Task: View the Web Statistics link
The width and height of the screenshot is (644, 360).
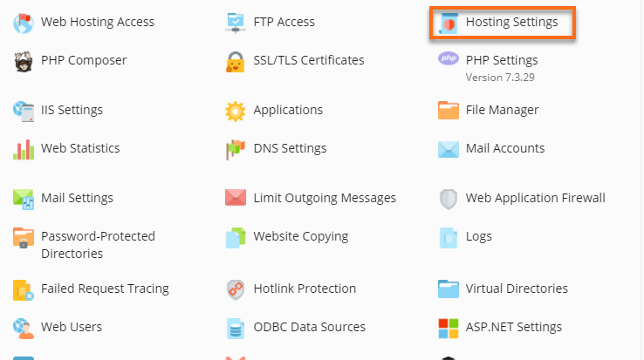Action: pyautogui.click(x=80, y=148)
